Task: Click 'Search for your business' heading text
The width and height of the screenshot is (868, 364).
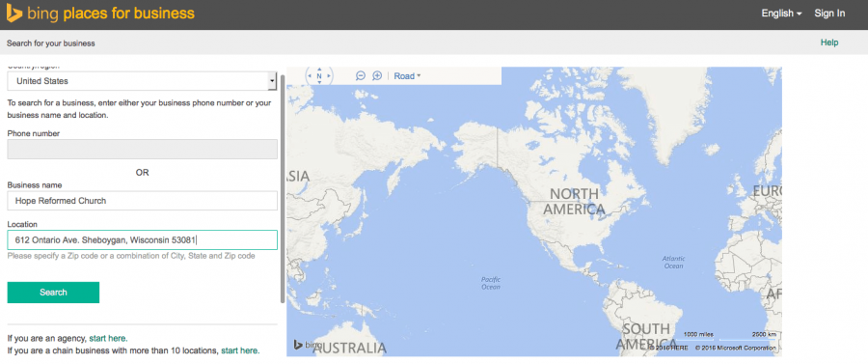Action: pos(51,43)
